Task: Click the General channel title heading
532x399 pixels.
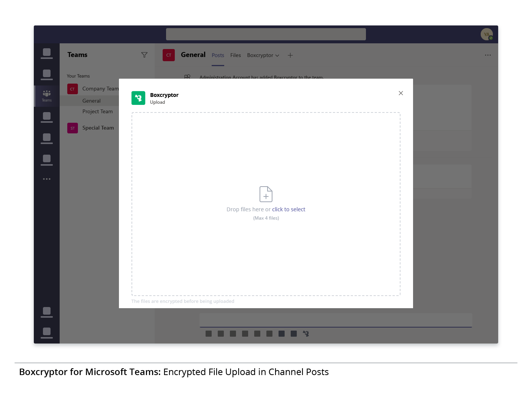Action: point(193,55)
